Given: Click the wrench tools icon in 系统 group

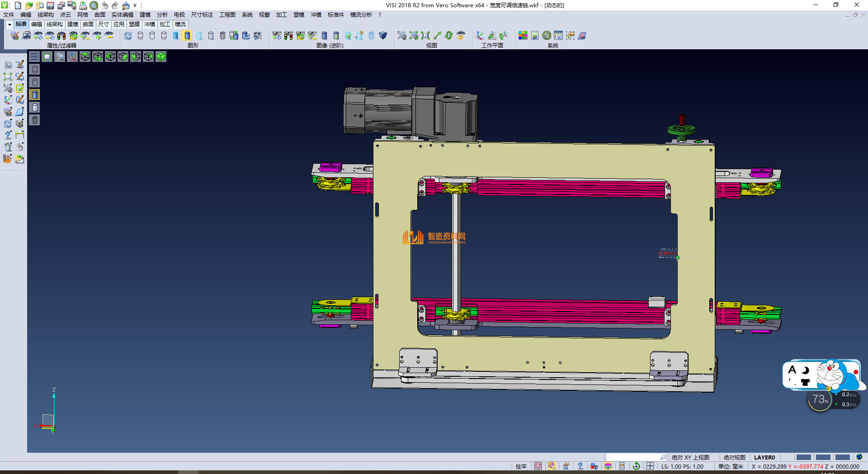Looking at the screenshot, I should point(547,35).
